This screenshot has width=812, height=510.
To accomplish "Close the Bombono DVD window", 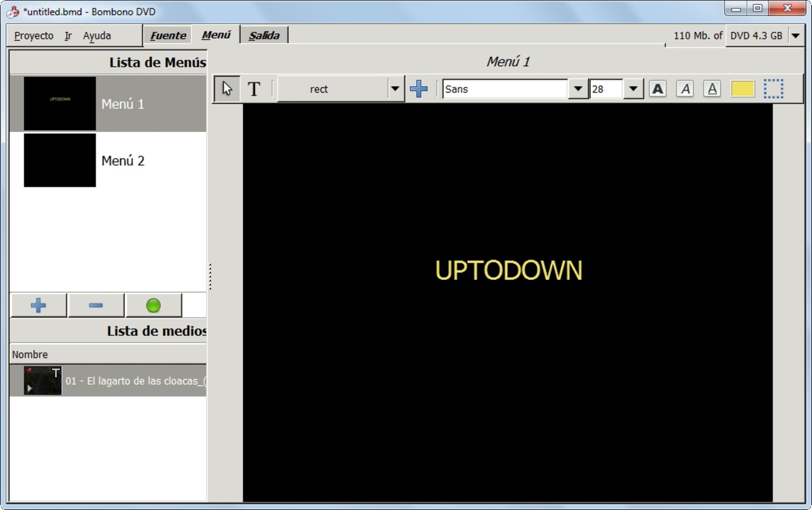I will [788, 9].
